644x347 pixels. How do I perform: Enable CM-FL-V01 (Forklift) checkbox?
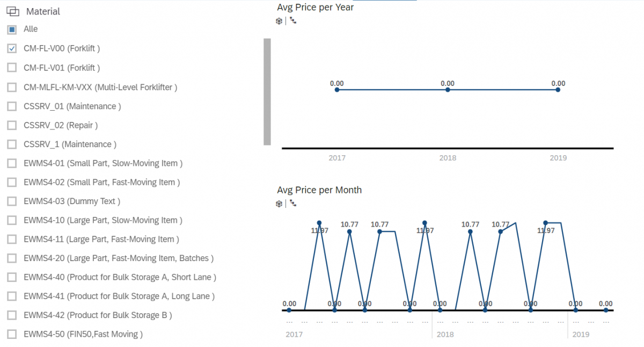click(x=12, y=68)
